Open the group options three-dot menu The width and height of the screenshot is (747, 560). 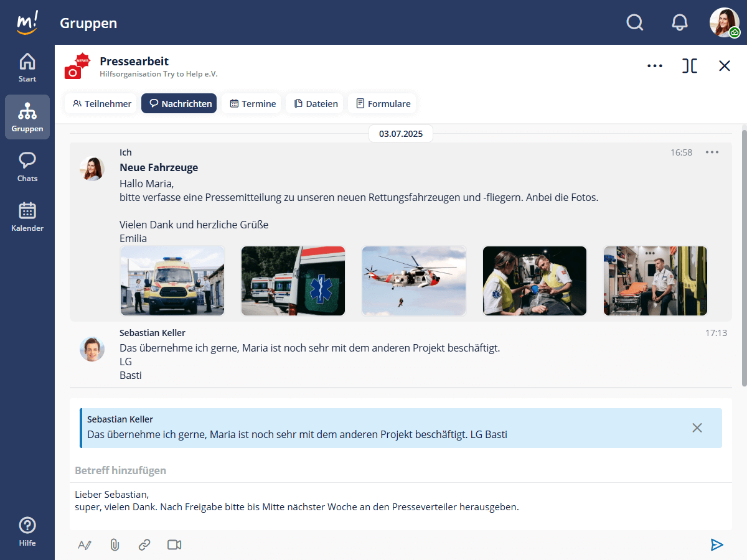(x=655, y=65)
